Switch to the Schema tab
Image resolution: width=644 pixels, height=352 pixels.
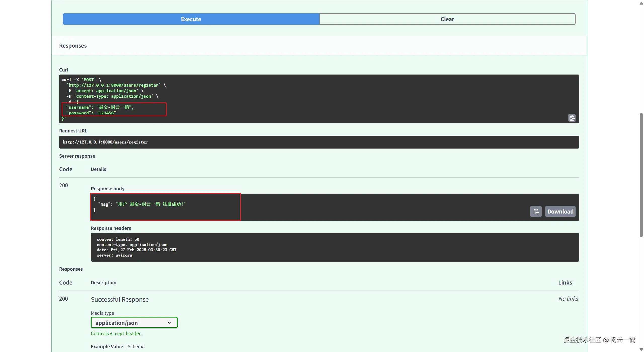coord(136,346)
